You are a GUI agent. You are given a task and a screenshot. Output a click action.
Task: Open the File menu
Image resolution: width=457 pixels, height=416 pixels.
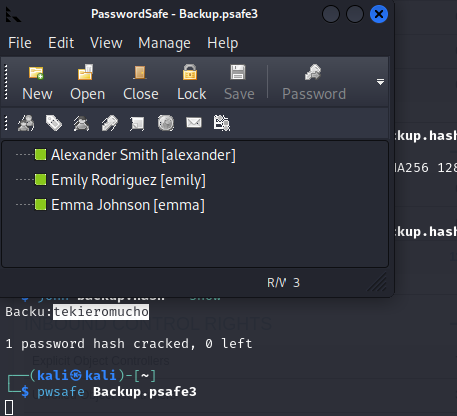coord(20,43)
